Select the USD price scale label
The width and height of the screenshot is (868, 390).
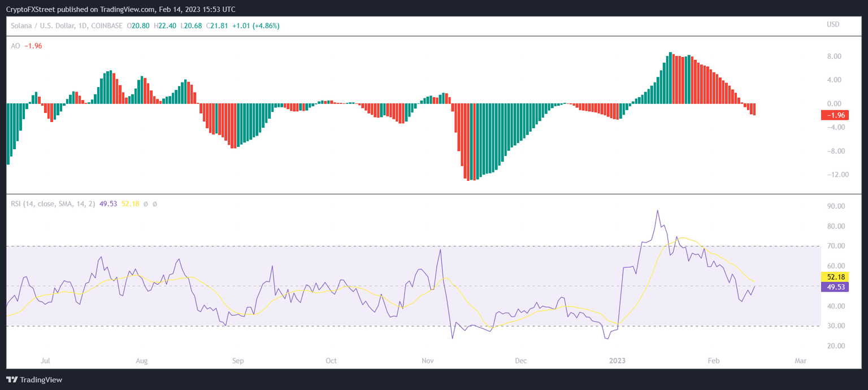833,25
